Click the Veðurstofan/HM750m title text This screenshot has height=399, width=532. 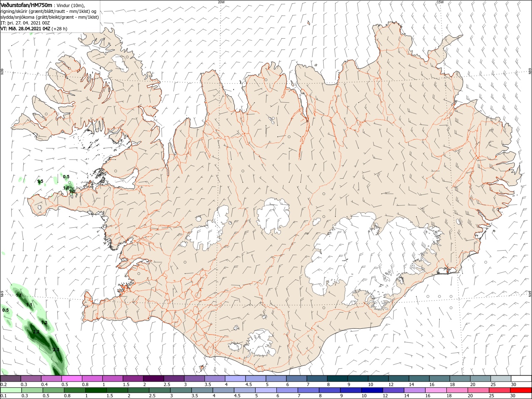click(26, 5)
